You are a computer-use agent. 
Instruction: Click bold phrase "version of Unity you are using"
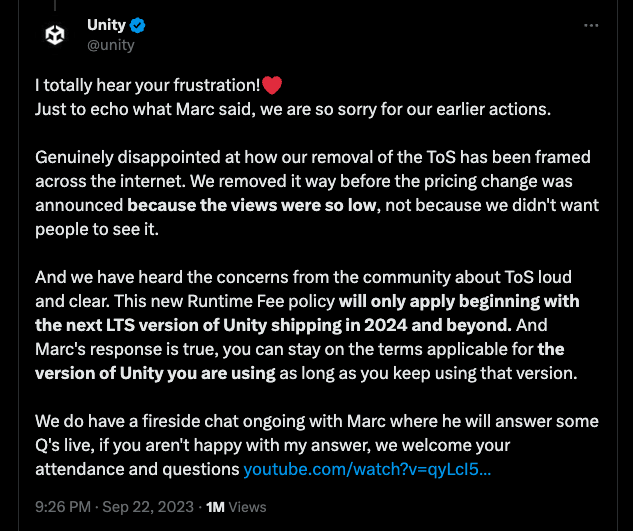155,373
